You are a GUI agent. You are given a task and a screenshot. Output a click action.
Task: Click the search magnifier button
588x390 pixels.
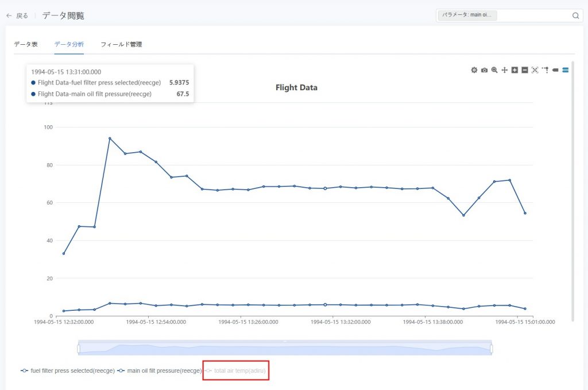575,16
